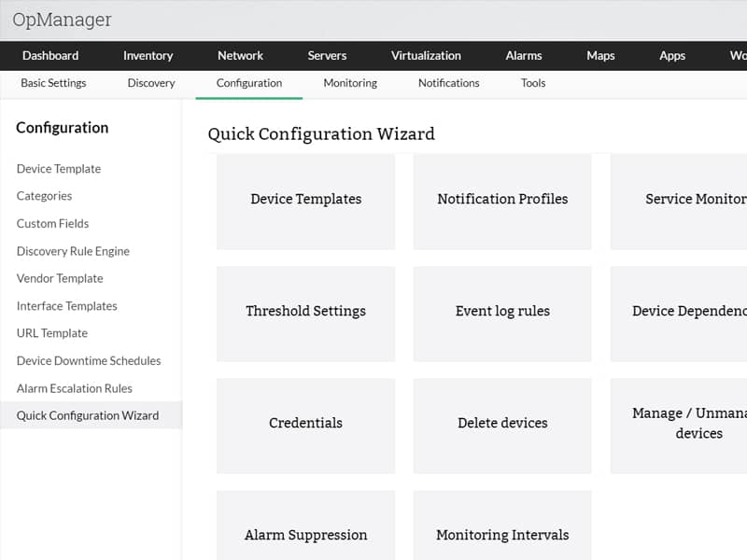Click the Basic Settings tab
Viewport: 747px width, 560px height.
[53, 83]
